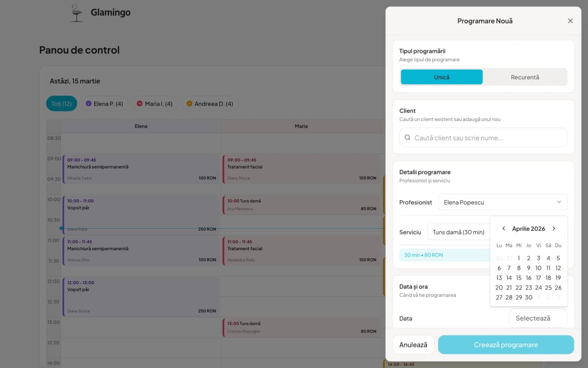Click the red dot on Maria I. chip
Screen dimensions: 588x368
point(139,104)
